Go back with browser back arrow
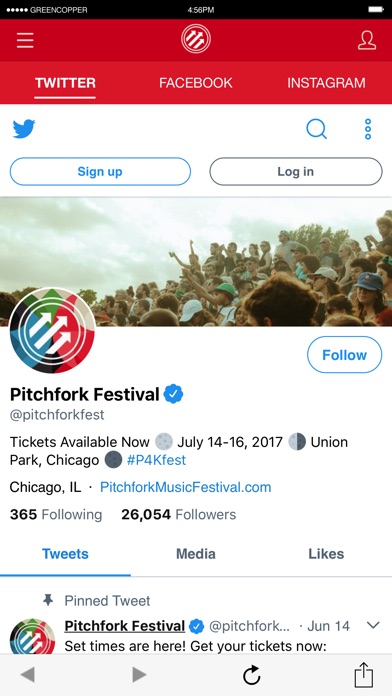The height and width of the screenshot is (696, 392). [28, 675]
